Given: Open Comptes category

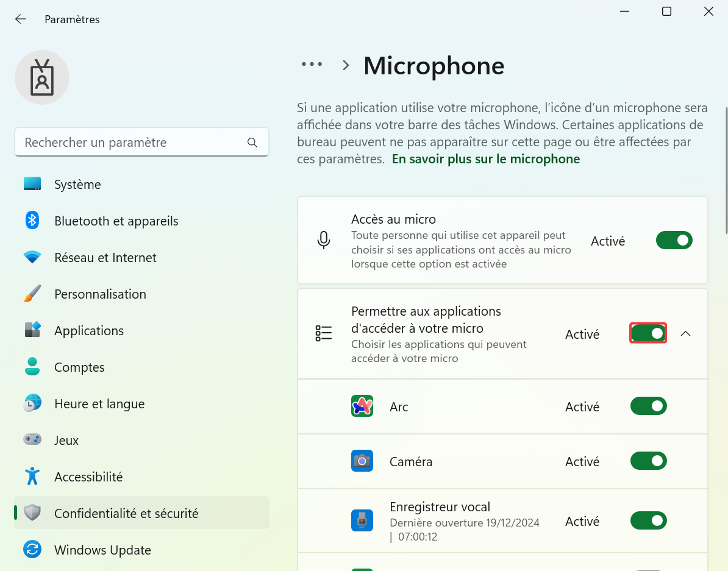Looking at the screenshot, I should tap(141, 367).
